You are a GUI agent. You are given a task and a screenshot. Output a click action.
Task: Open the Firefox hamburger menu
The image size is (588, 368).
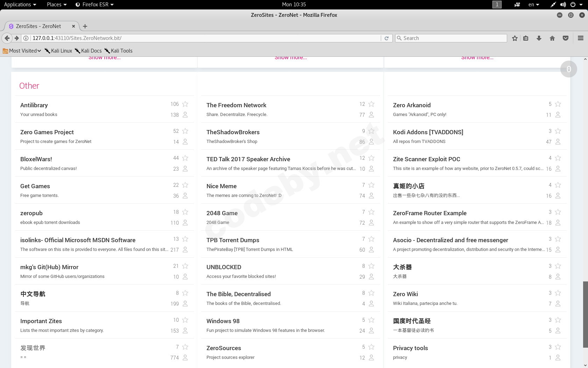581,38
